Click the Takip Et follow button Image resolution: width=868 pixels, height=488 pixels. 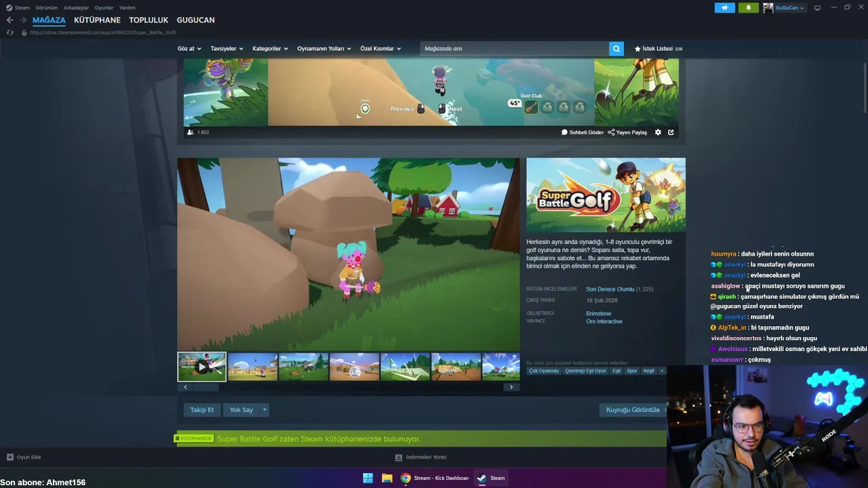click(202, 409)
